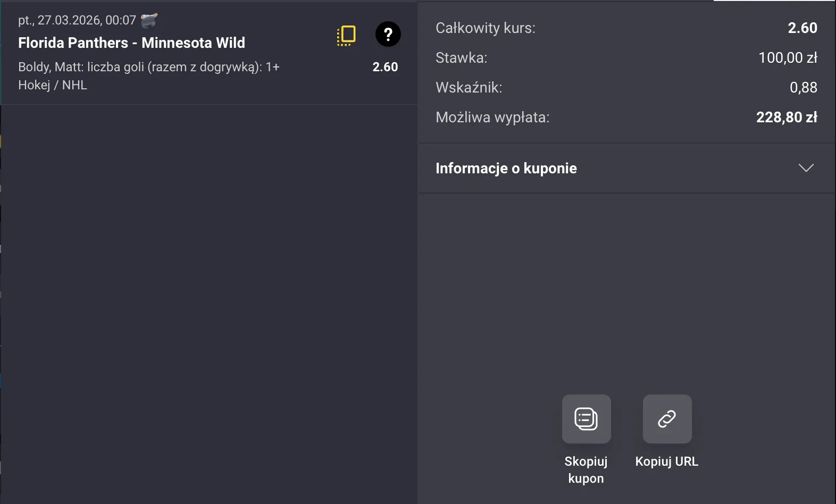Click the Kopiuj URL chain icon

667,419
